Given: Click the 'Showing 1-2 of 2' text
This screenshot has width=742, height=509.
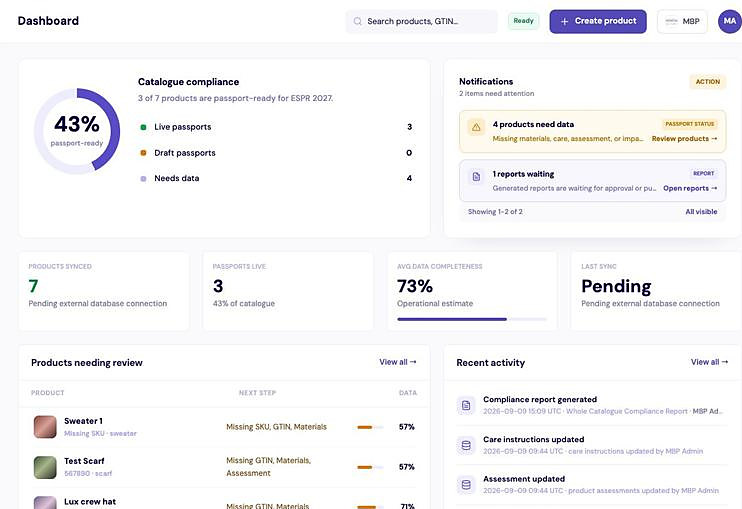Looking at the screenshot, I should click(495, 211).
